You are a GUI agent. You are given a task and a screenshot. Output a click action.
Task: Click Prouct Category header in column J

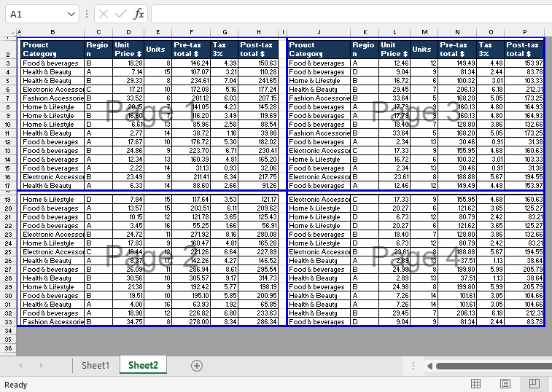pyautogui.click(x=319, y=50)
